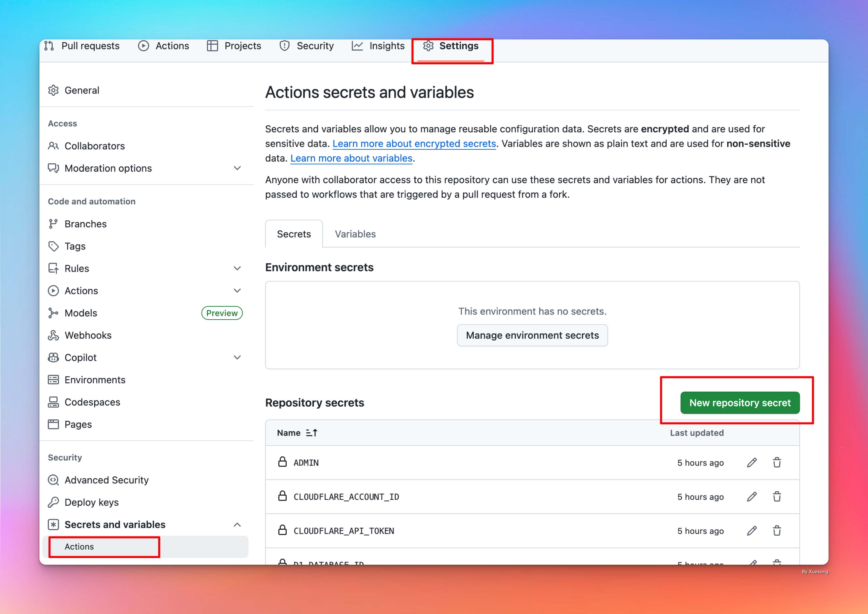
Task: Click the ADMIN secret name
Action: click(x=306, y=463)
